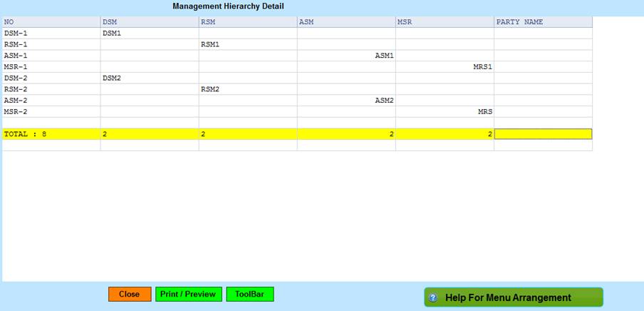Image resolution: width=644 pixels, height=311 pixels.
Task: Select the highlighted PARTY NAME total cell
Action: (x=543, y=134)
